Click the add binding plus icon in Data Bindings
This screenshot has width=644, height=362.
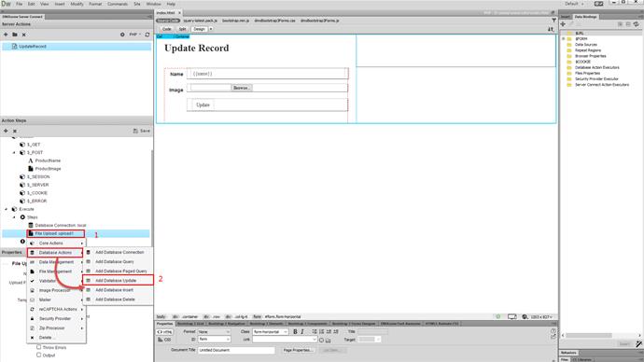(x=563, y=24)
